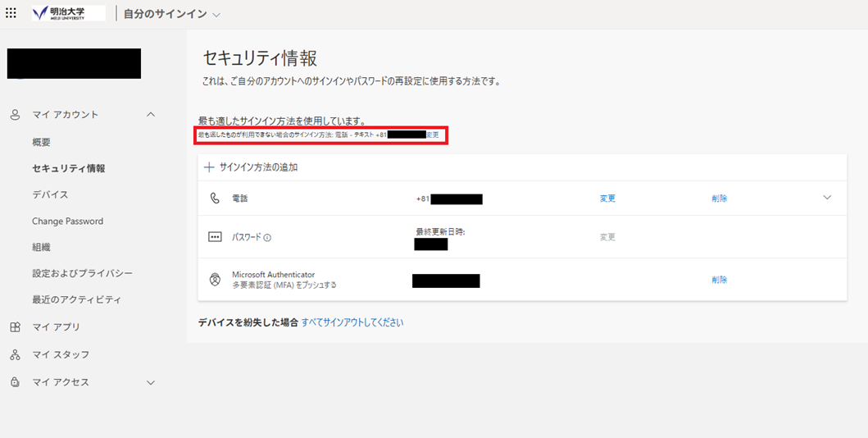This screenshot has width=868, height=438.
Task: Click the Microsoft Authenticator row icon
Action: [215, 280]
